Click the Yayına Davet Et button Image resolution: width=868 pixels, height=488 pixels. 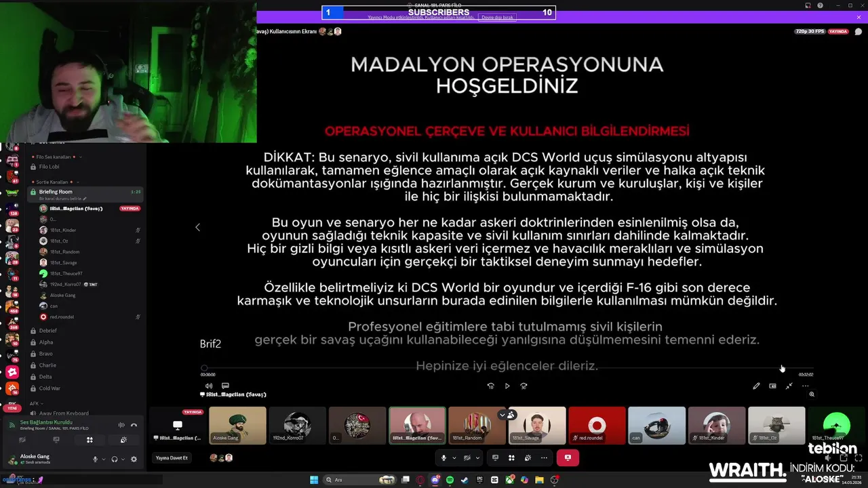point(172,458)
